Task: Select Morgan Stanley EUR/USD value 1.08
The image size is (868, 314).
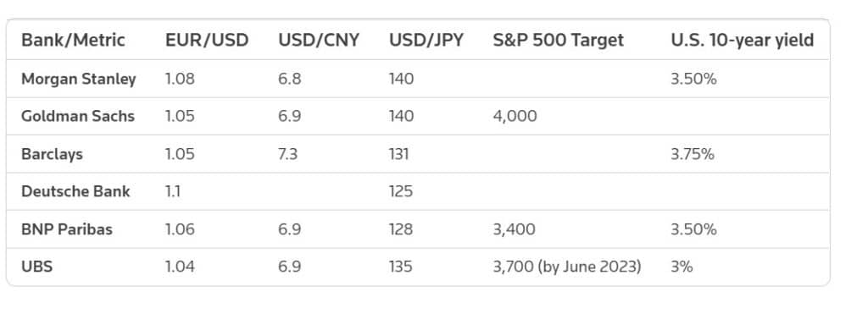Action: pos(180,79)
